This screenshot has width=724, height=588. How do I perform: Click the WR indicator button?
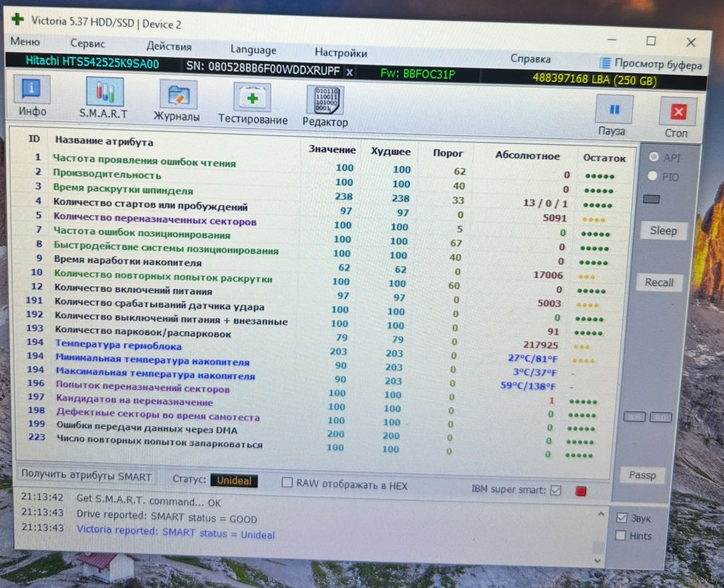pos(634,416)
